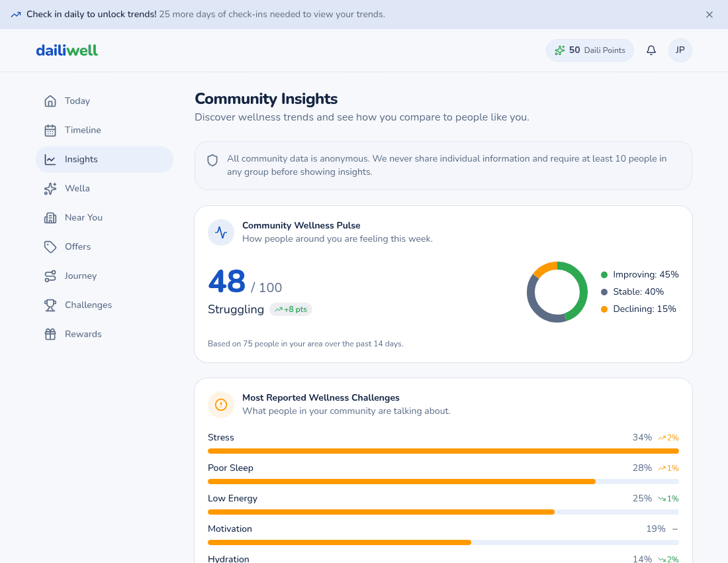Click the Stress upward trend indicator
Viewport: 728px width, 563px height.
(668, 438)
